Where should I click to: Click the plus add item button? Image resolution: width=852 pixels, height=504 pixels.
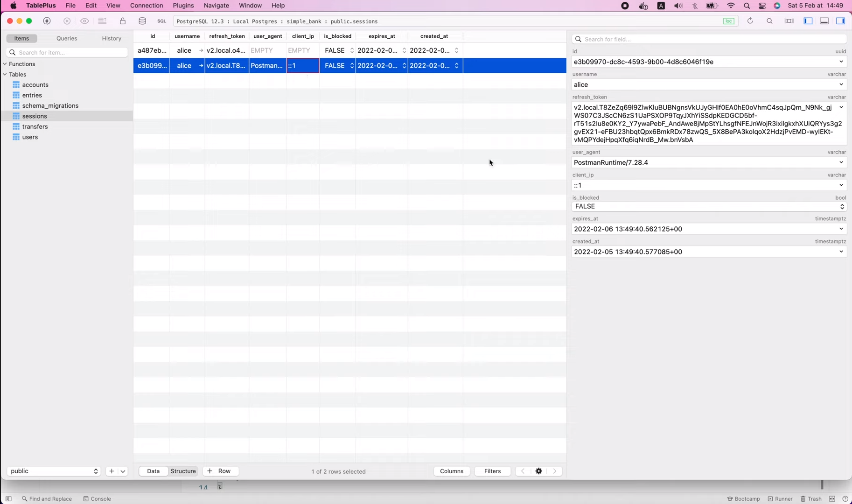pos(112,471)
